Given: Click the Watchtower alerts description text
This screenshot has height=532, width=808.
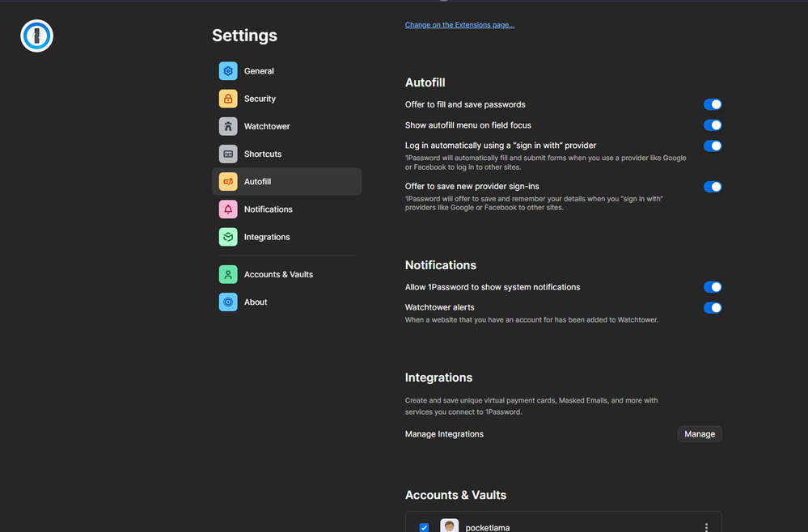Looking at the screenshot, I should click(x=531, y=320).
